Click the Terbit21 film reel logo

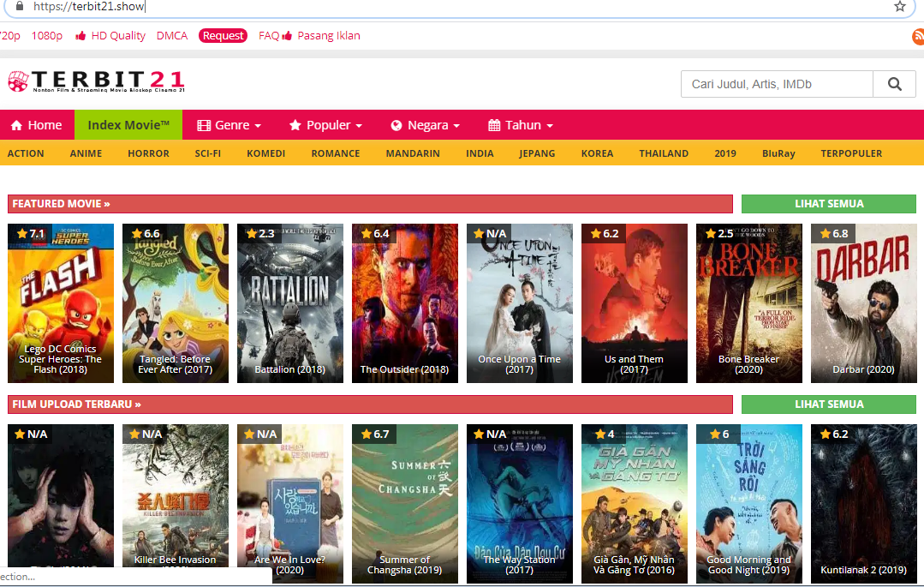[18, 81]
